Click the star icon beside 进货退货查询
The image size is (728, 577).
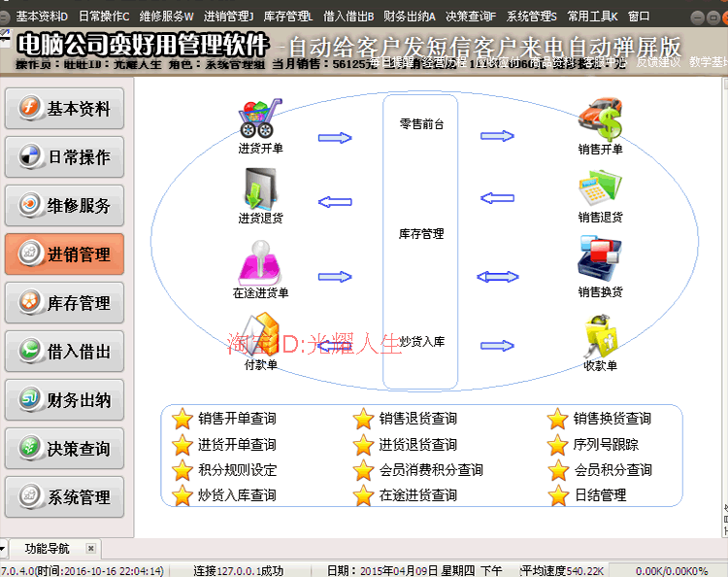363,445
